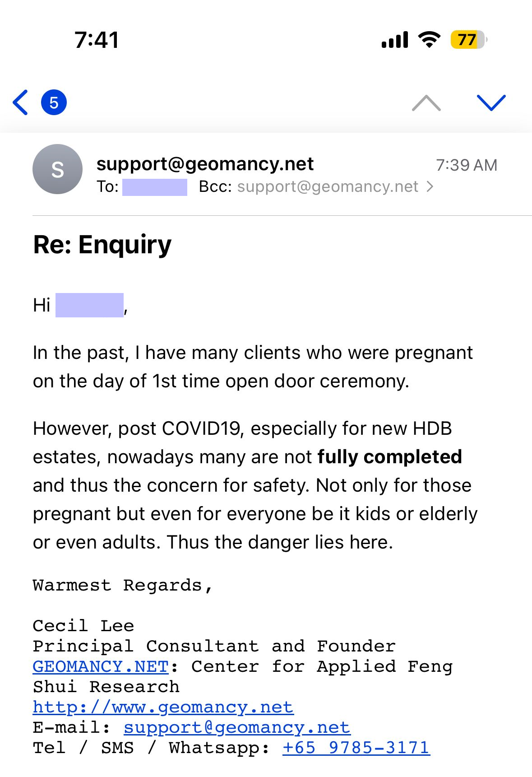Image resolution: width=532 pixels, height=777 pixels.
Task: Tap the battery indicator in status bar
Action: (x=468, y=40)
